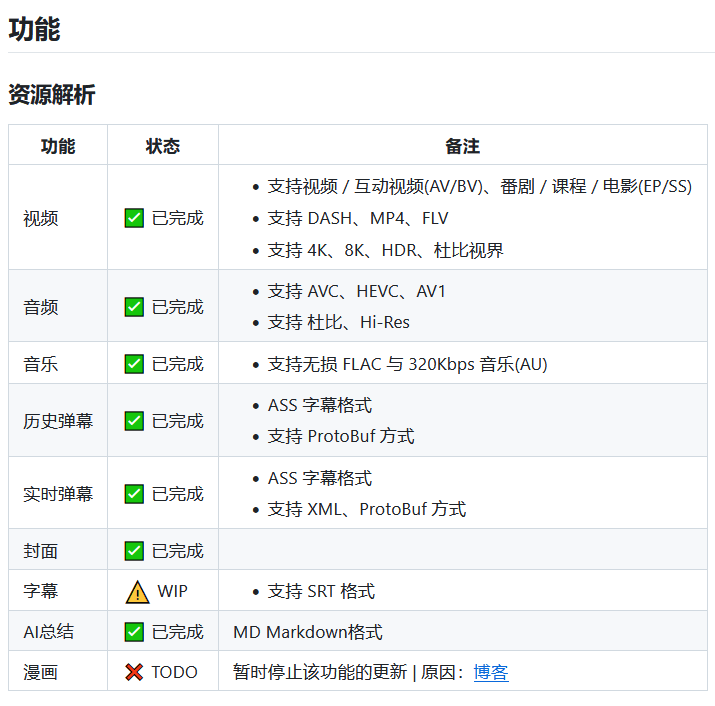Click the yellow warning icon in the 字幕 row
Image resolution: width=715 pixels, height=706 pixels.
pos(137,592)
